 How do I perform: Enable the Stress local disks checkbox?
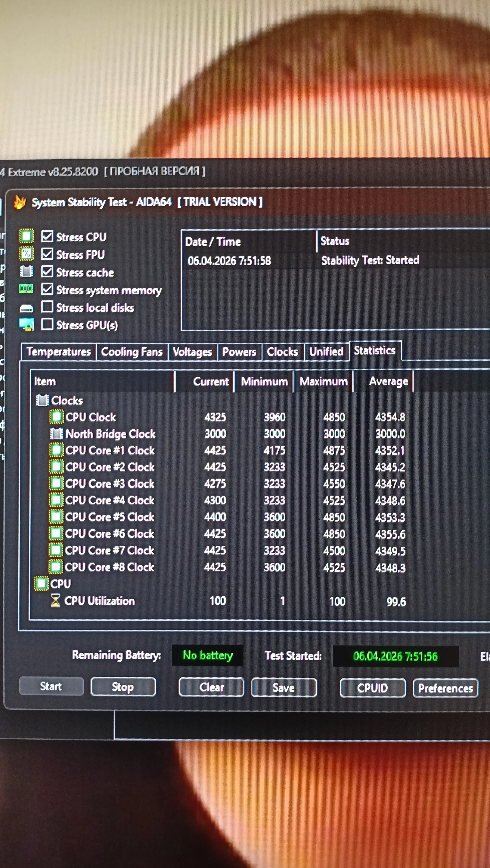coord(47,307)
